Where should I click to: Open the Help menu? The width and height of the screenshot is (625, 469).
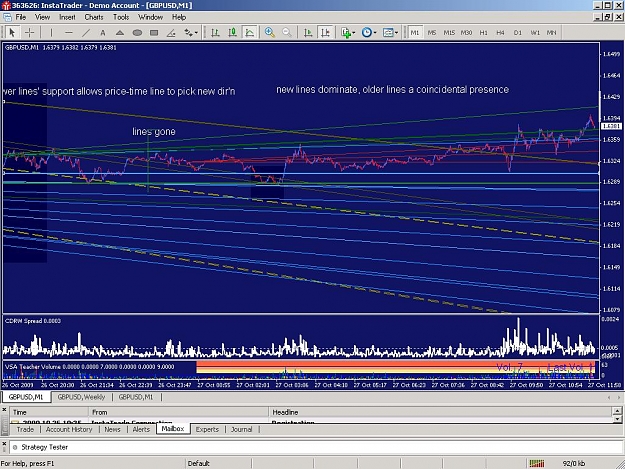click(x=179, y=17)
